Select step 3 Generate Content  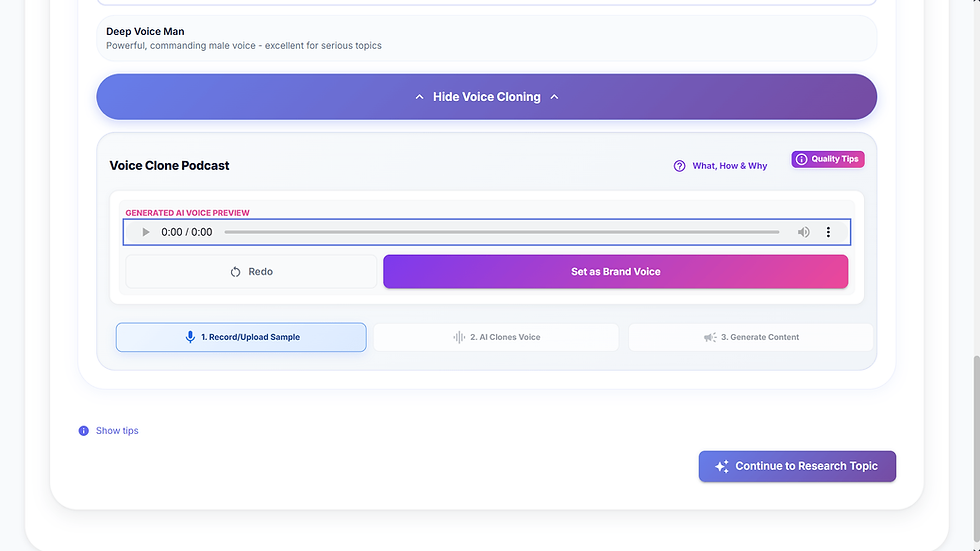coord(751,337)
